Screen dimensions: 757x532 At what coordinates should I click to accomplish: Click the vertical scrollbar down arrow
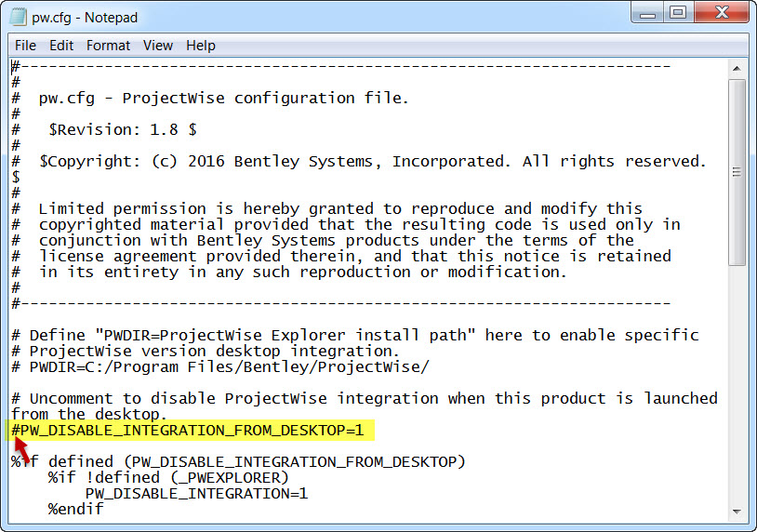737,510
